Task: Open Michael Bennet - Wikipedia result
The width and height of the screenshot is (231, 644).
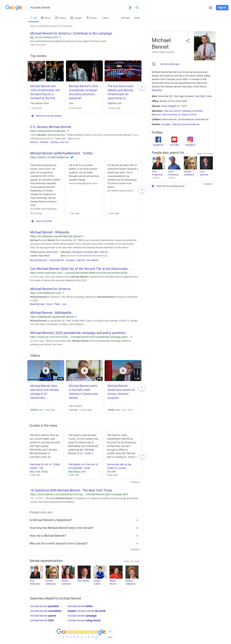Action: (50, 232)
